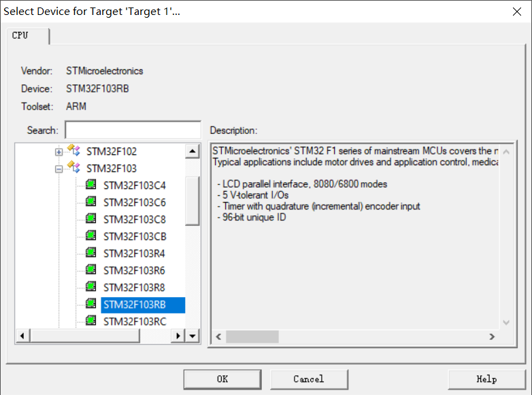Click the chip icon beside STM32F103R4
Viewport: 532px width, 395px height.
point(91,252)
